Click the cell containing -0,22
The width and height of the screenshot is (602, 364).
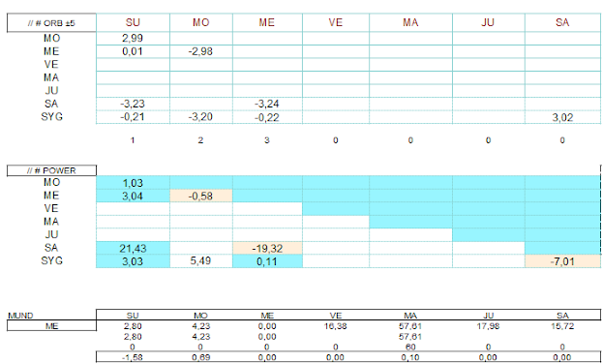[x=267, y=117]
